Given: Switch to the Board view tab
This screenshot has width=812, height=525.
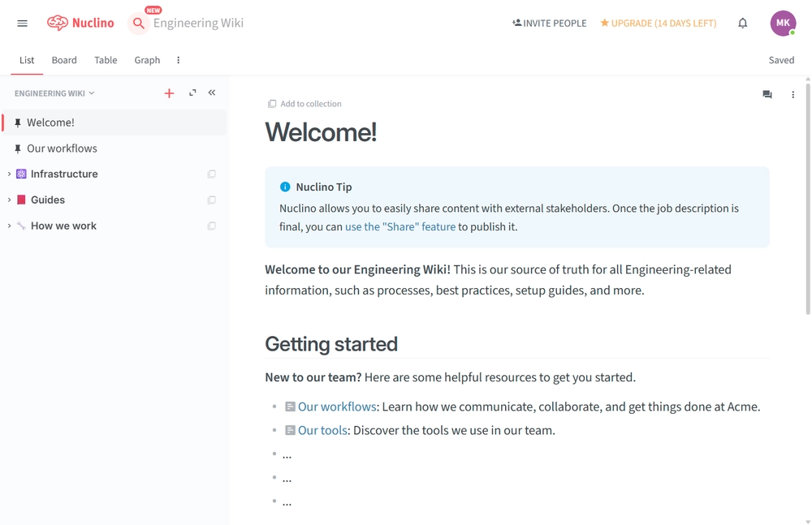Looking at the screenshot, I should click(64, 60).
